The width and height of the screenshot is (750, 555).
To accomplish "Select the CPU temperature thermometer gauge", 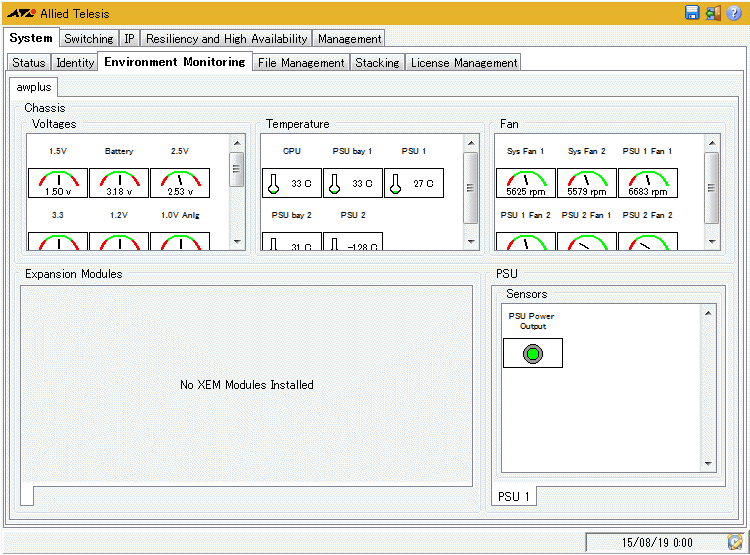I will point(292,183).
